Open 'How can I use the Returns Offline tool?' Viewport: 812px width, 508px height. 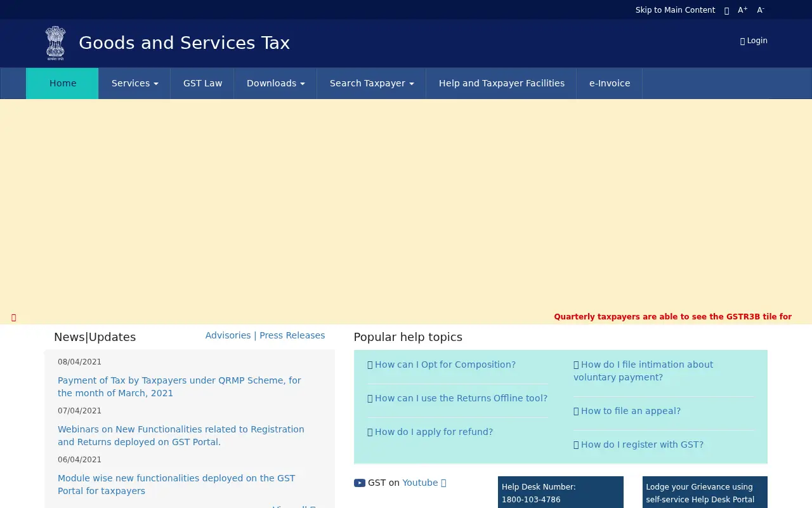point(461,398)
